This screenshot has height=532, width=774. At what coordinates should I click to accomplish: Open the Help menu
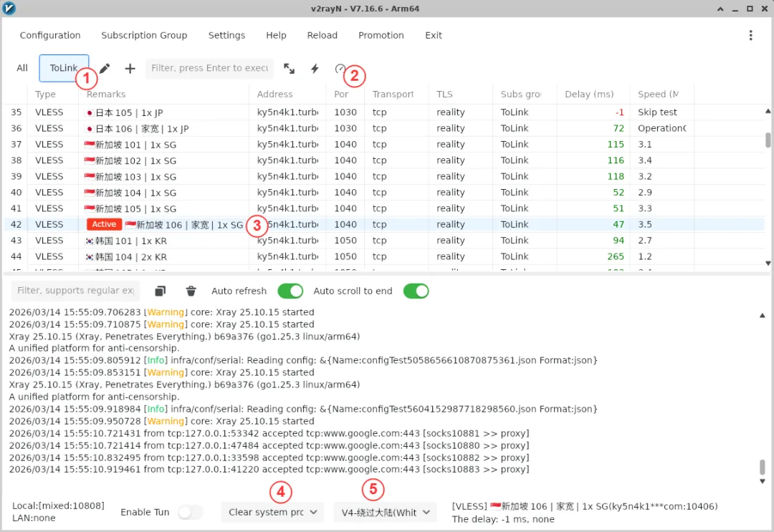pyautogui.click(x=276, y=35)
